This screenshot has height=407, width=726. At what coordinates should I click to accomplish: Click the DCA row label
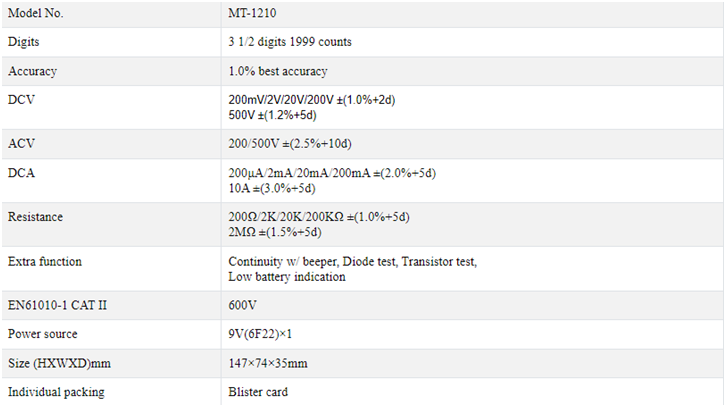(x=21, y=173)
